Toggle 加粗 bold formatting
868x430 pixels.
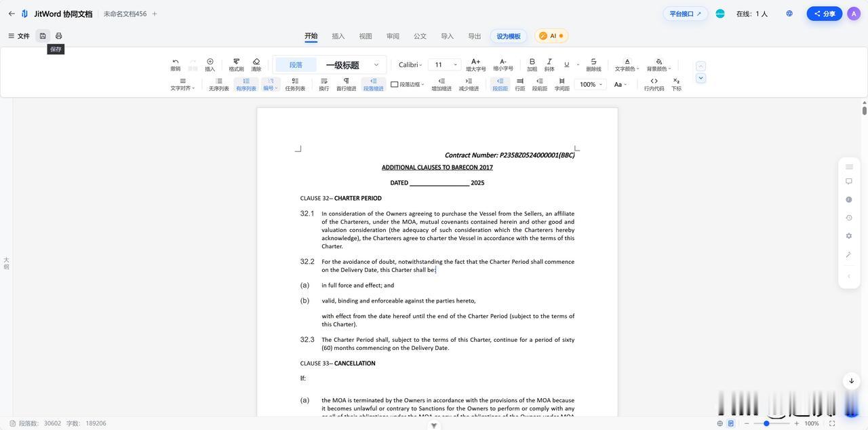(x=532, y=64)
